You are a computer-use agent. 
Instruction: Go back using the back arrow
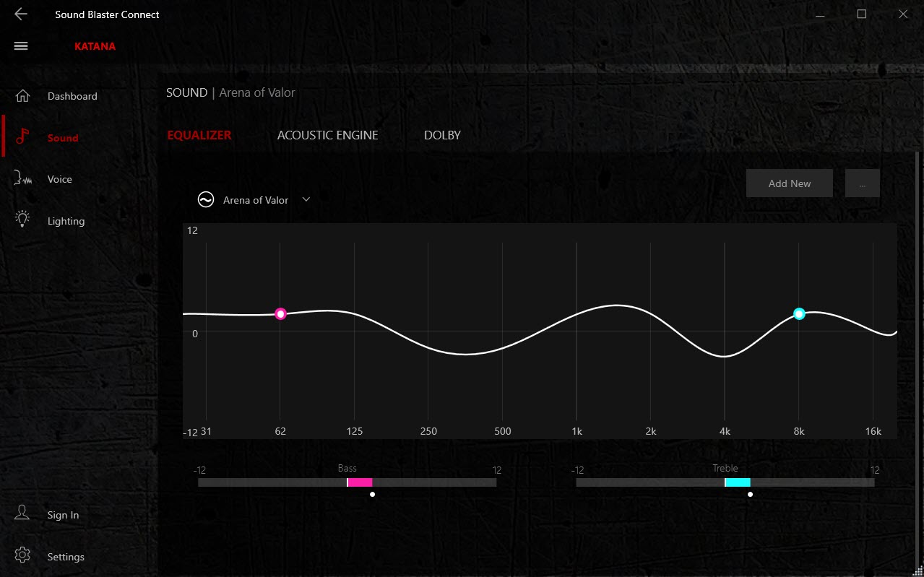click(x=21, y=14)
